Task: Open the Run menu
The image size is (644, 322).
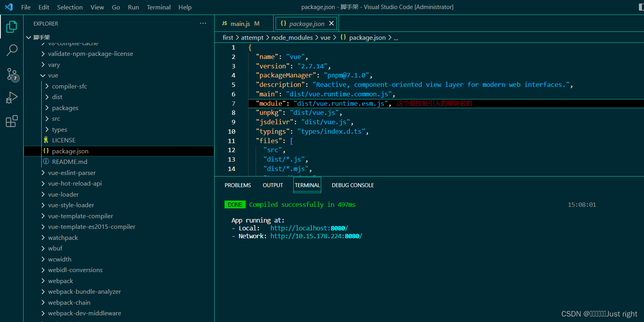Action: click(x=133, y=7)
